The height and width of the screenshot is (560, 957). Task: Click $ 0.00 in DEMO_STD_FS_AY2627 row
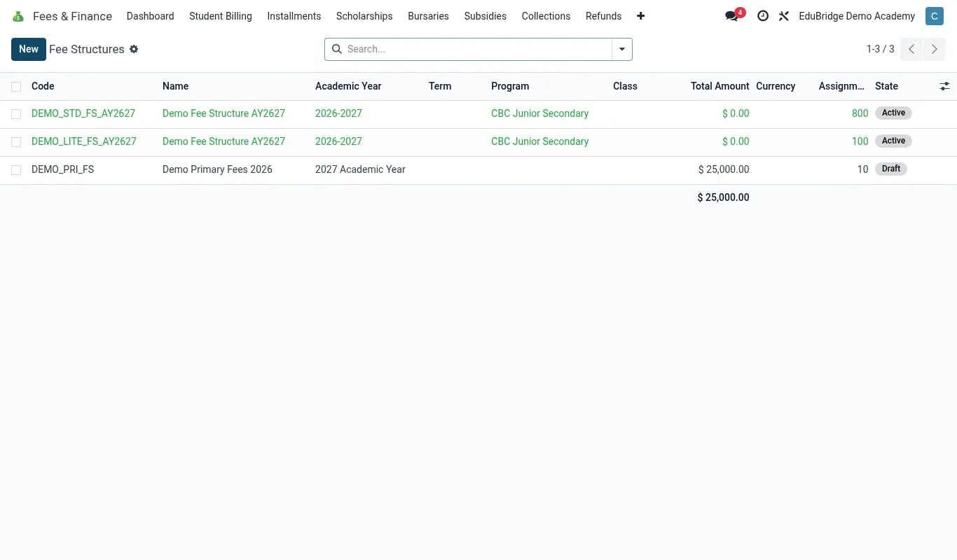pyautogui.click(x=736, y=113)
